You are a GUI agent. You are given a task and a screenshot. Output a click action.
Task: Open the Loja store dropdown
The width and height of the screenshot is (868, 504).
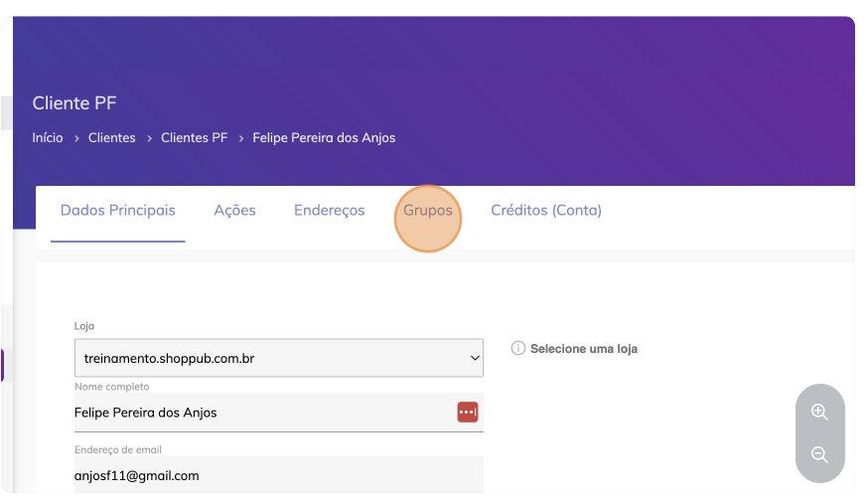point(278,358)
